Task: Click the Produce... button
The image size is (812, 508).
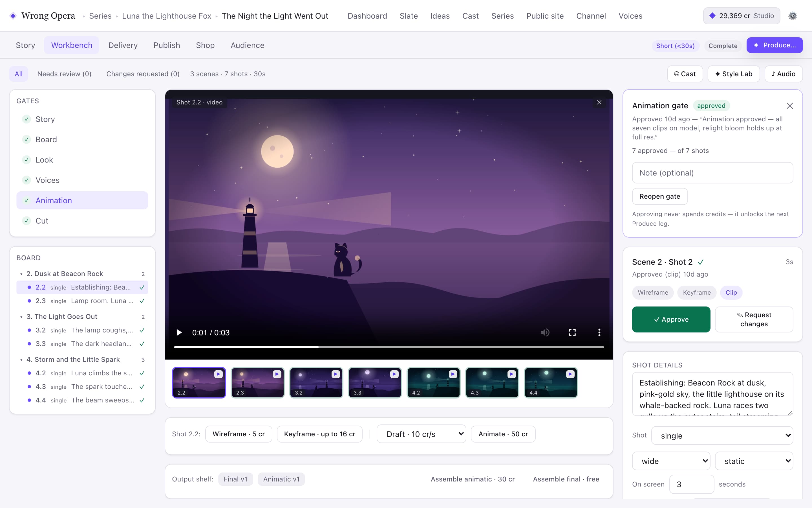Action: pos(775,45)
